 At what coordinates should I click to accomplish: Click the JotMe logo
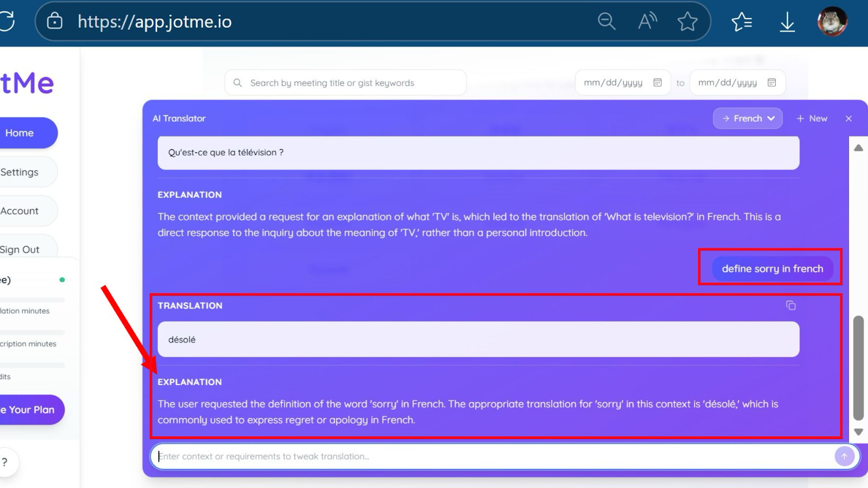coord(27,82)
